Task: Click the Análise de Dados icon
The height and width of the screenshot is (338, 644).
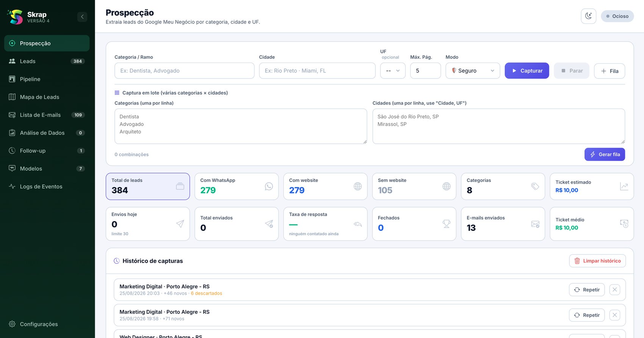Action: coord(12,133)
